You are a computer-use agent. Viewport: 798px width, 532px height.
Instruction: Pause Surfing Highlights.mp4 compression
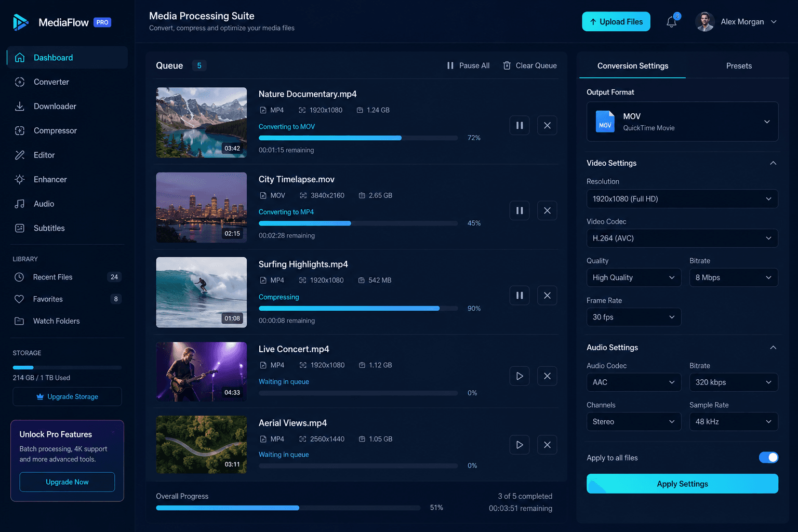[520, 295]
